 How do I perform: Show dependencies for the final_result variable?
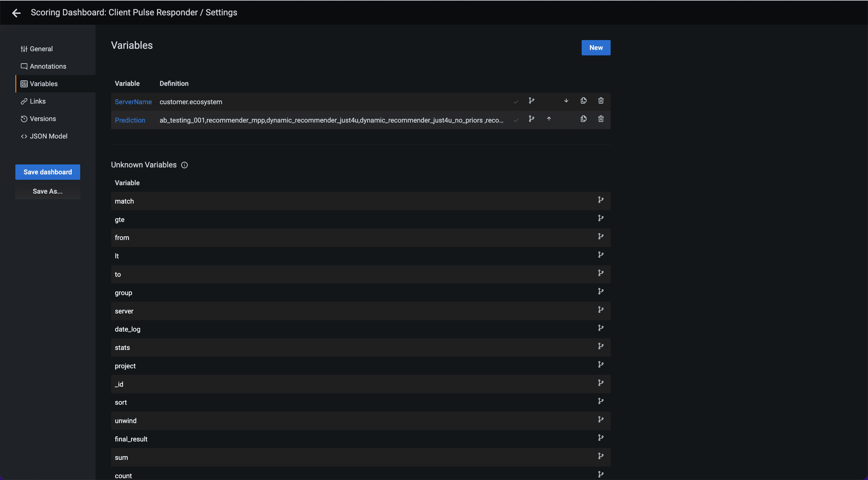click(x=601, y=437)
